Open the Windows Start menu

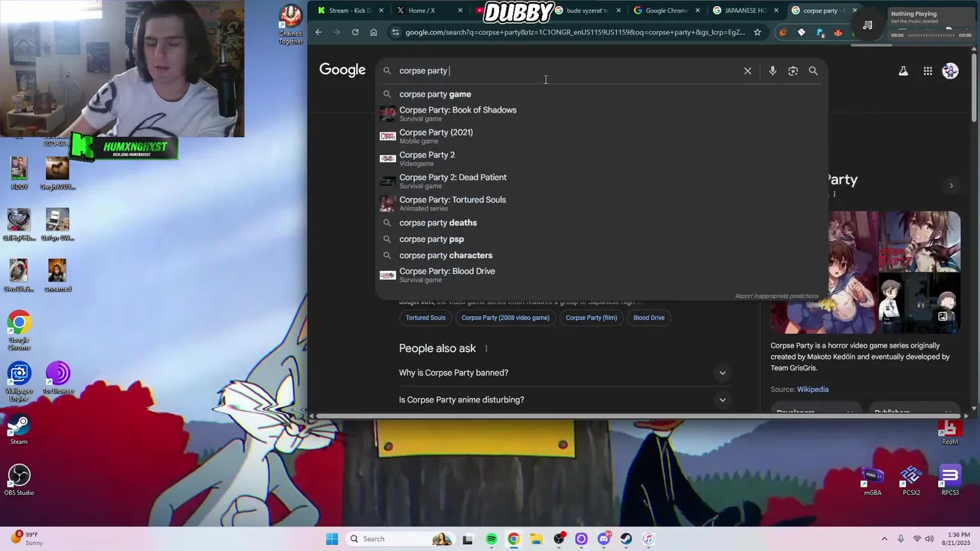click(x=332, y=539)
